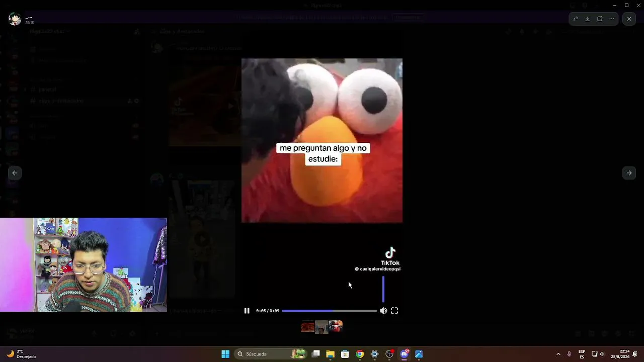Select the first red thumbnail in carousel
Image resolution: width=644 pixels, height=362 pixels.
[x=307, y=327]
